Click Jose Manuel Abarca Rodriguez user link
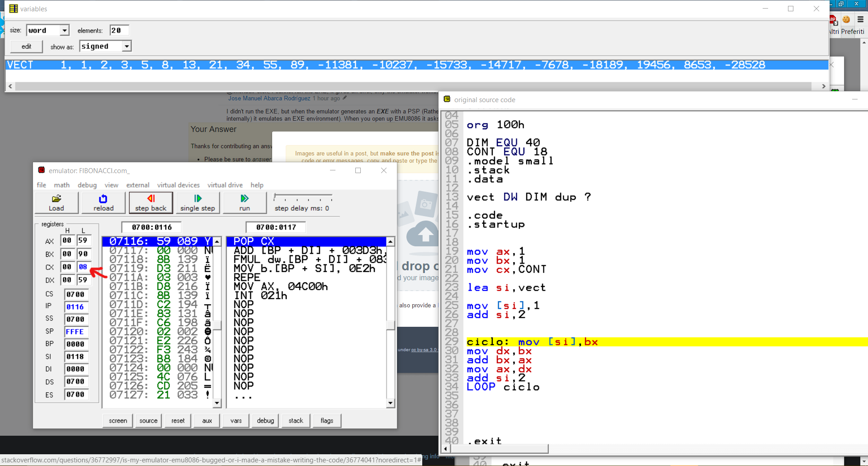The height and width of the screenshot is (466, 868). click(x=269, y=98)
